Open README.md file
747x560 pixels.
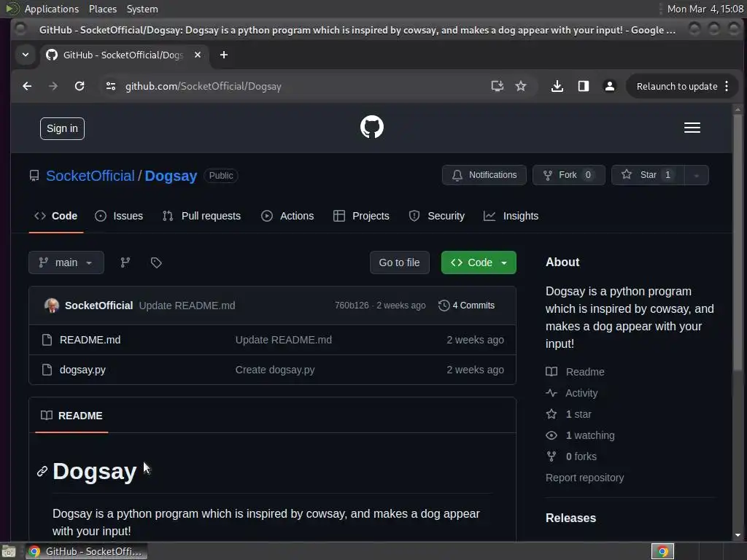[90, 340]
